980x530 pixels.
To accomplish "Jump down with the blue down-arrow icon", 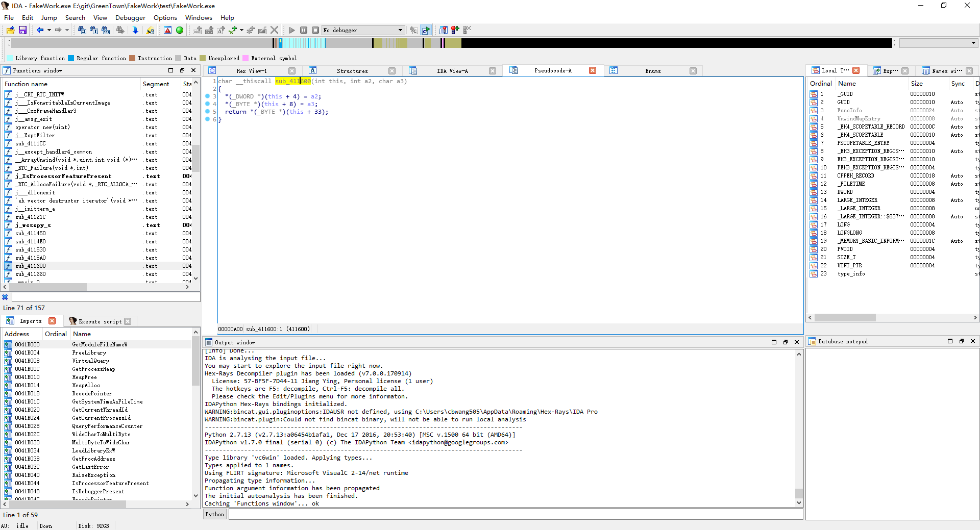I will [135, 30].
